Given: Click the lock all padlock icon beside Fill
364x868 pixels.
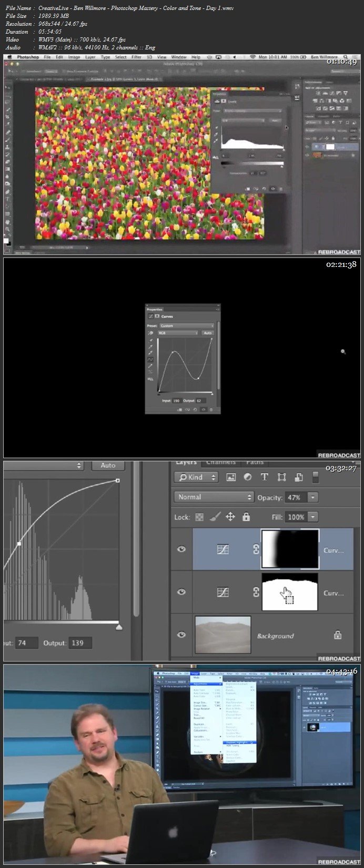Looking at the screenshot, I should click(246, 517).
